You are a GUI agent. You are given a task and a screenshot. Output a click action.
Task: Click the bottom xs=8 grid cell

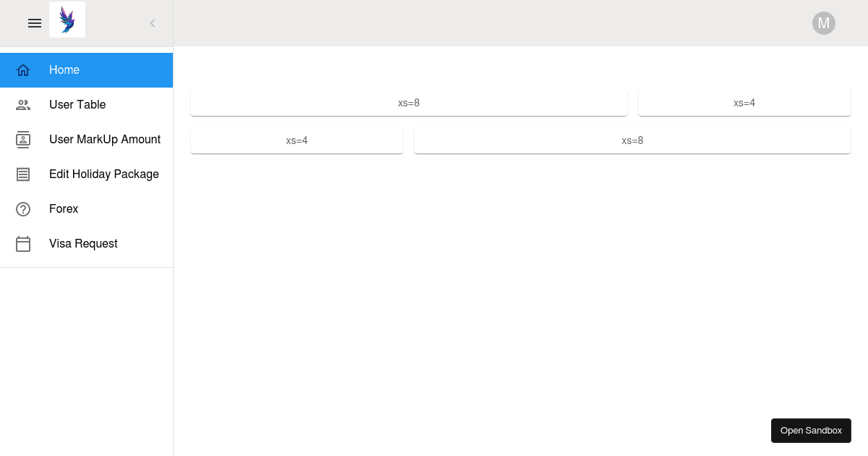(x=632, y=140)
